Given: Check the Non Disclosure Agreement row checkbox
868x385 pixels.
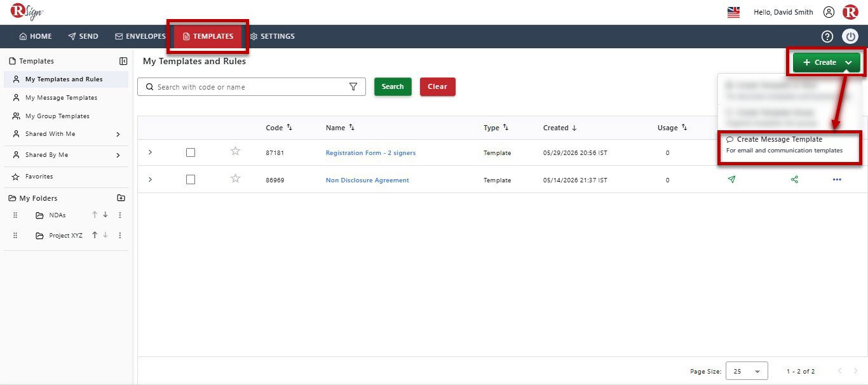Looking at the screenshot, I should pos(191,180).
